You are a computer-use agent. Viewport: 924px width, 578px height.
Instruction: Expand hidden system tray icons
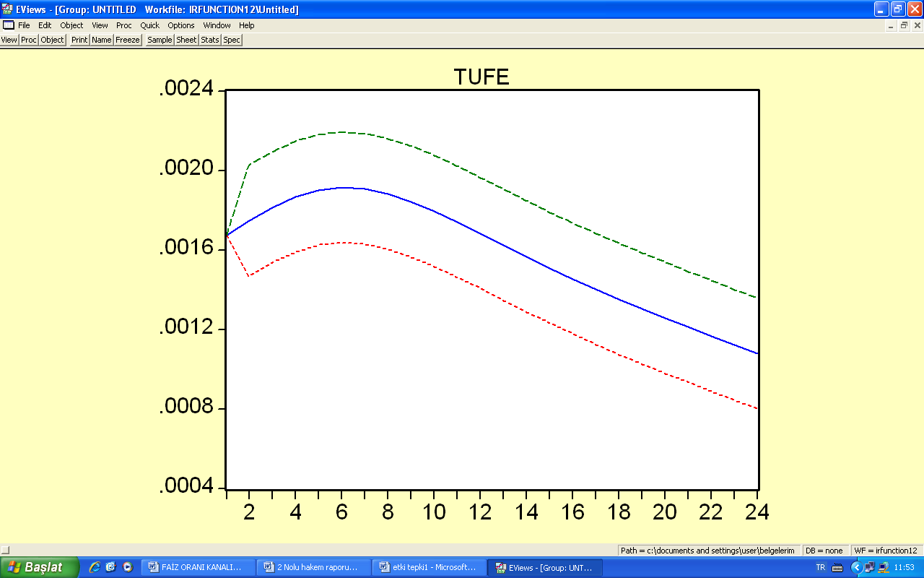point(857,567)
